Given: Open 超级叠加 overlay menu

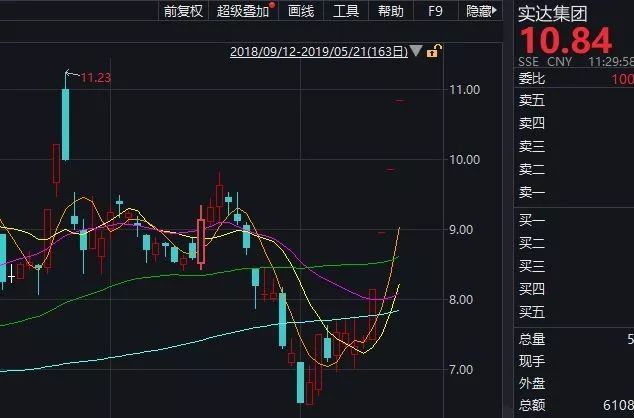Looking at the screenshot, I should coord(243,11).
